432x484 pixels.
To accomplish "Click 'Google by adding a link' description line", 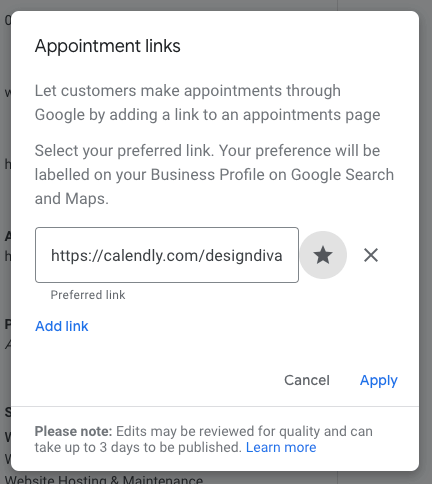I will click(207, 115).
